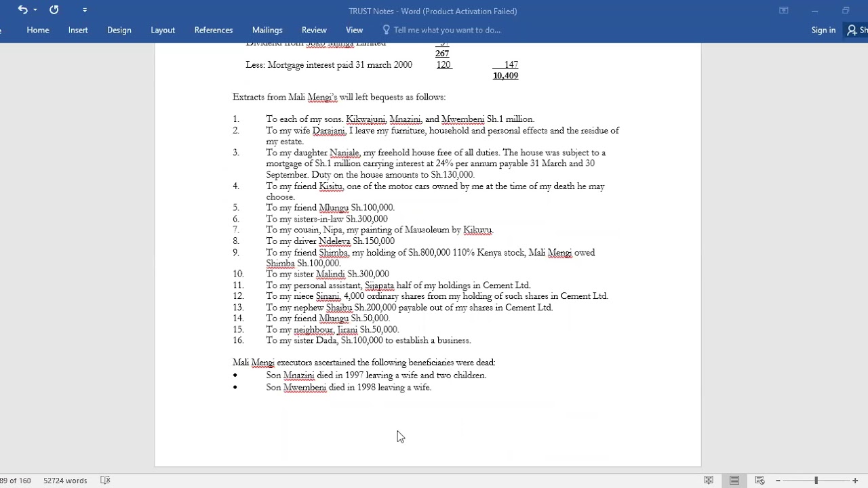The image size is (868, 488).
Task: Open the Undo history dropdown arrow
Action: [x=35, y=10]
